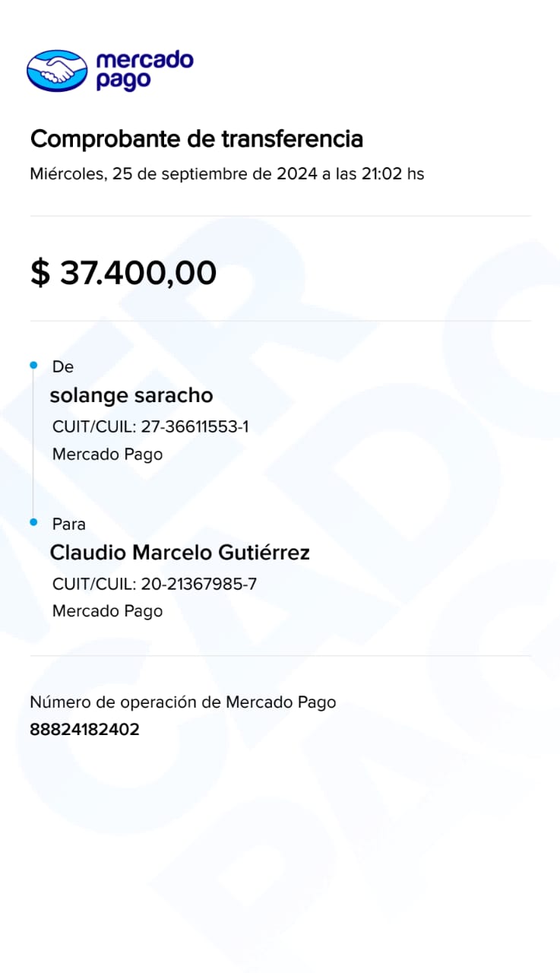Click the Mercado Pago handshake logo
The height and width of the screenshot is (973, 560).
[x=57, y=71]
